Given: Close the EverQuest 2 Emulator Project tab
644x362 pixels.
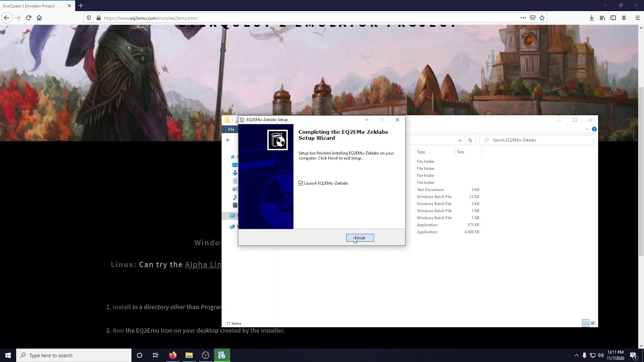Looking at the screenshot, I should [x=69, y=6].
